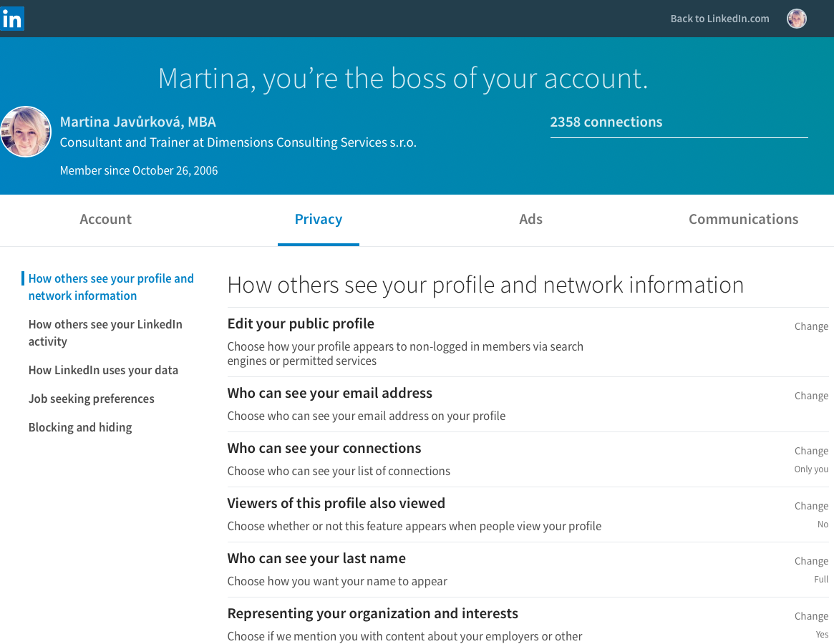Click the 'No' value under Viewers also viewed
The image size is (834, 644).
point(823,525)
